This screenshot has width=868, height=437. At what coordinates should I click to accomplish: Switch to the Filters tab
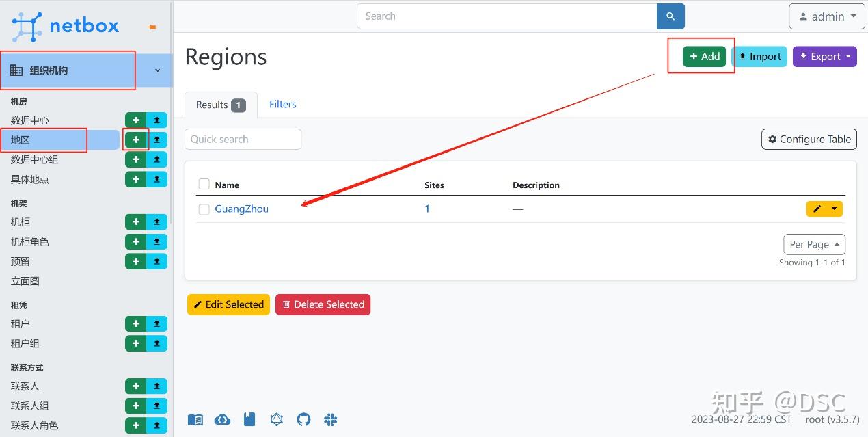tap(282, 105)
